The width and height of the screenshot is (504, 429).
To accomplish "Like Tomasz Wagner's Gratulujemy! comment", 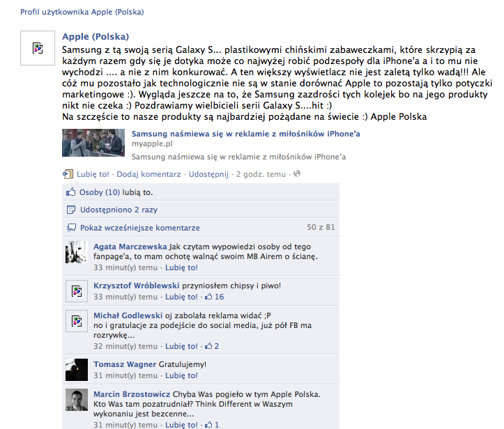I will tap(182, 375).
